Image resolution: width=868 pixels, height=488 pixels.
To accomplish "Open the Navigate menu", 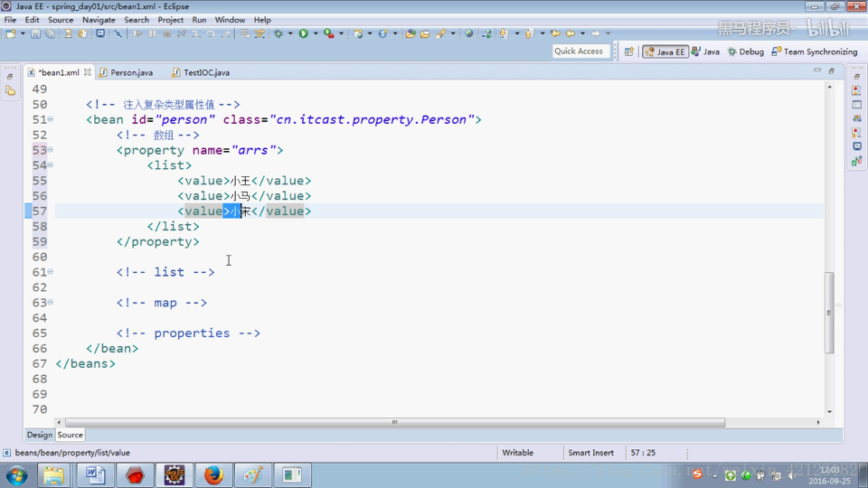I will click(99, 20).
